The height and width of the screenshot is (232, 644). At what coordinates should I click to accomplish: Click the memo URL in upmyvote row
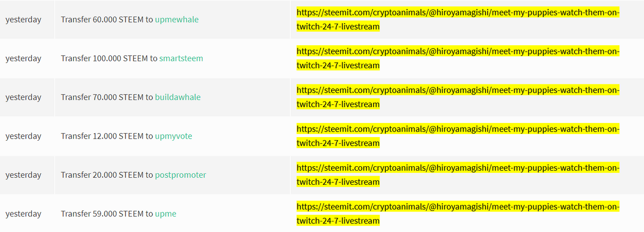coord(458,136)
